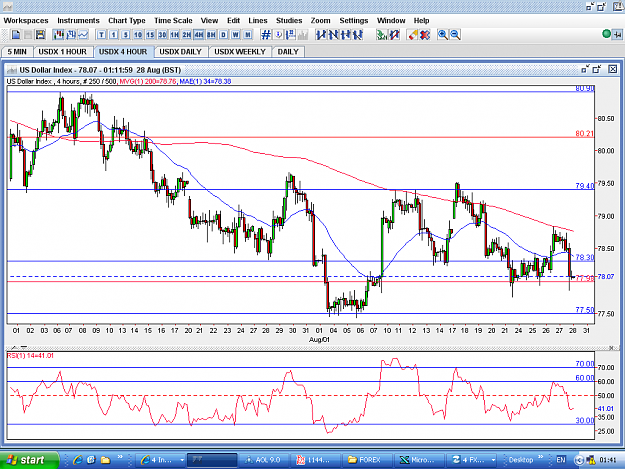
Task: Click the red X delete tool
Action: point(425,35)
